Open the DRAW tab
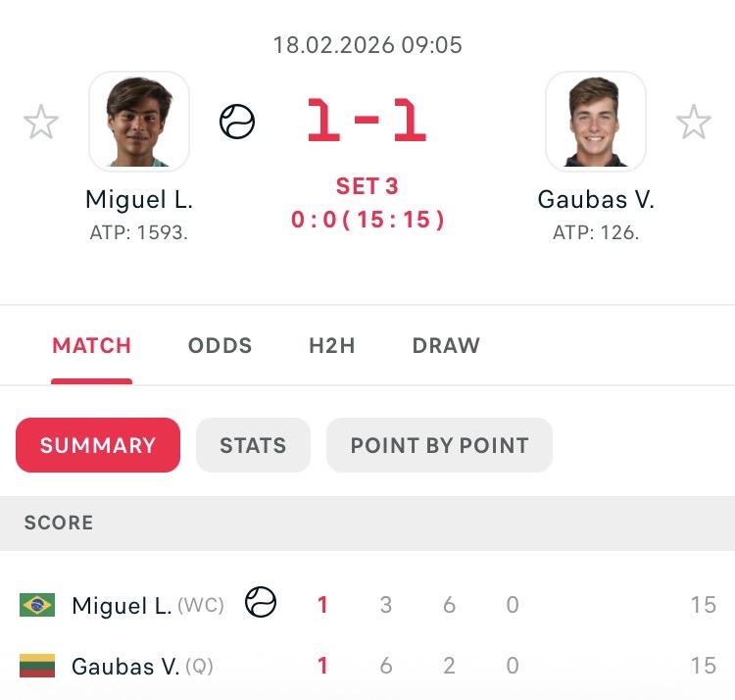The width and height of the screenshot is (735, 700). pyautogui.click(x=446, y=346)
